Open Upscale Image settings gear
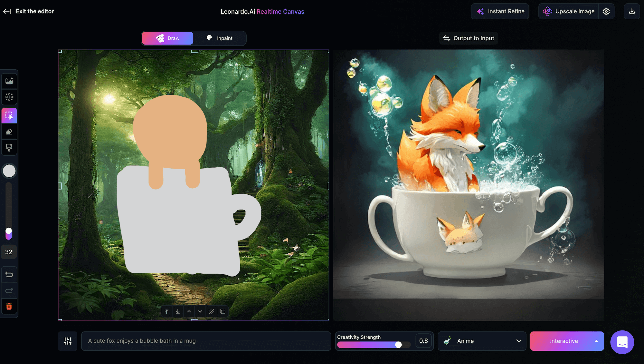Image resolution: width=644 pixels, height=364 pixels. coord(606,12)
